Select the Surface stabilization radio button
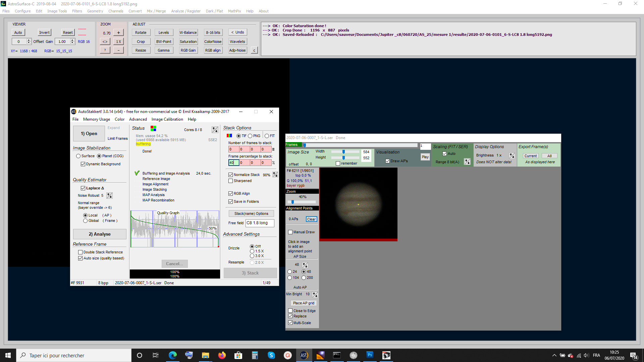 78,156
